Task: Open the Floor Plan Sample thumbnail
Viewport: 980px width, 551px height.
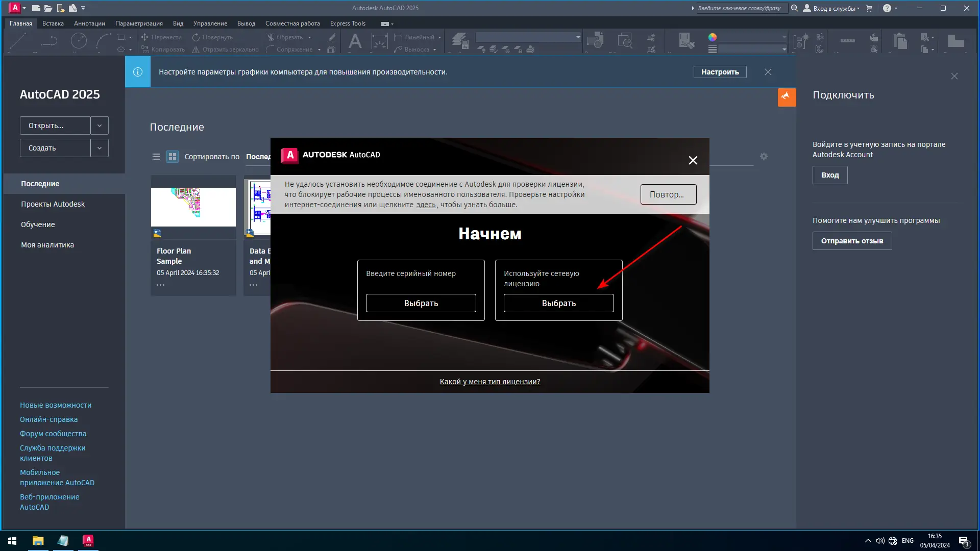Action: point(193,207)
